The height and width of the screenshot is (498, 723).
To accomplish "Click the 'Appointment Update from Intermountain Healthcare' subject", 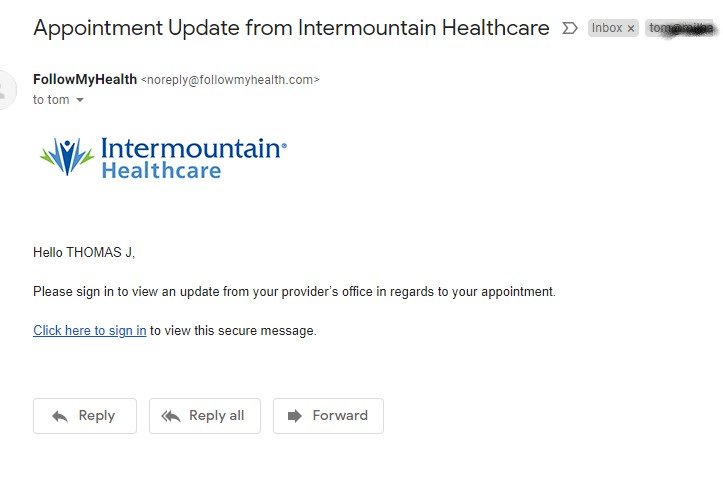I will pyautogui.click(x=291, y=28).
